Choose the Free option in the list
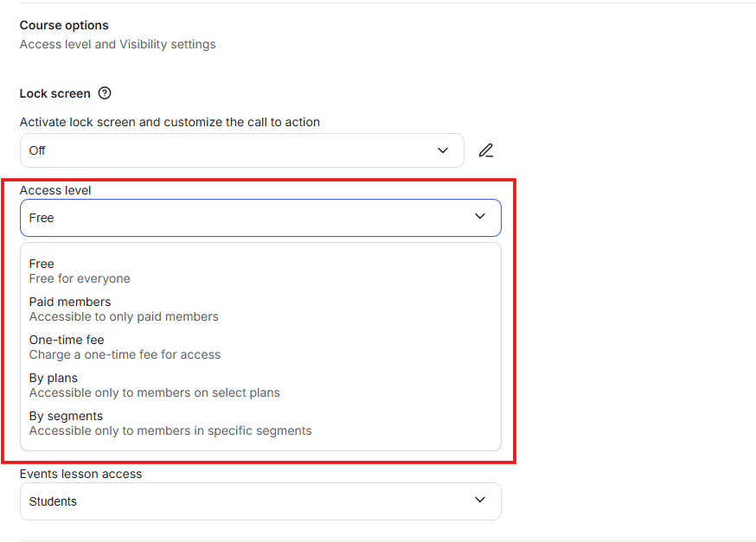This screenshot has width=756, height=542. click(42, 265)
